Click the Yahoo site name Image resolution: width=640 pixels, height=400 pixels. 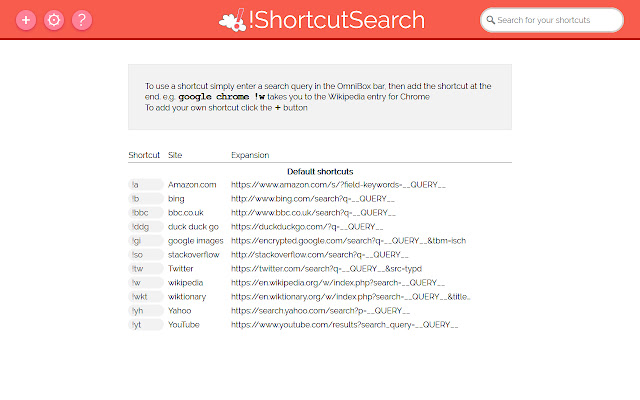[180, 311]
